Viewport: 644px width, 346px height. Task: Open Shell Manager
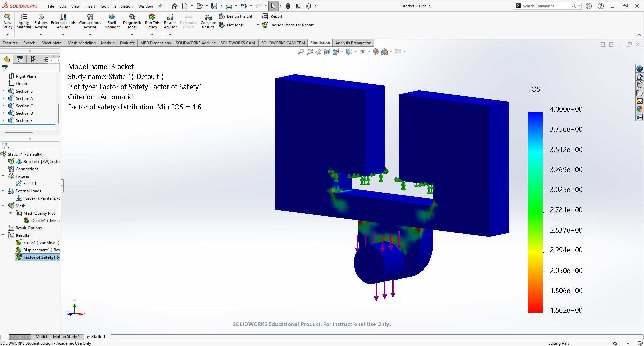click(x=112, y=21)
